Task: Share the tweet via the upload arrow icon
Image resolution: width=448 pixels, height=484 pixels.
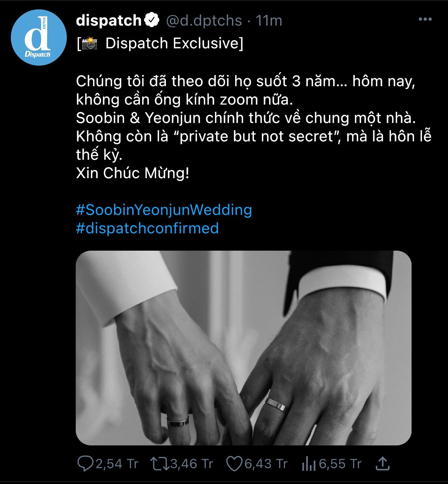Action: click(x=382, y=463)
